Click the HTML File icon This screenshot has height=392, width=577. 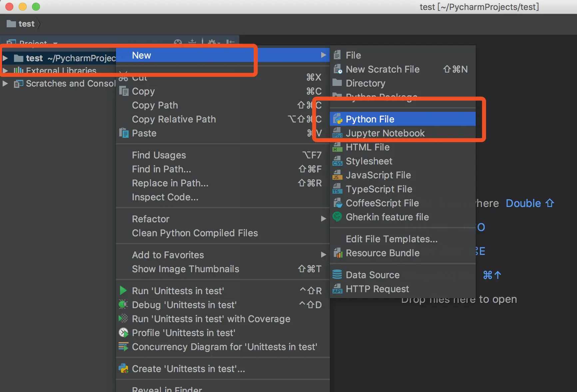point(337,147)
